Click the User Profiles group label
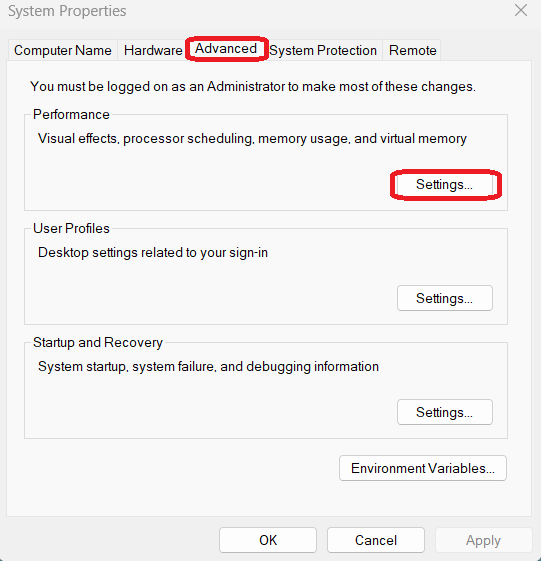Screen dimensions: 541x561 click(71, 228)
